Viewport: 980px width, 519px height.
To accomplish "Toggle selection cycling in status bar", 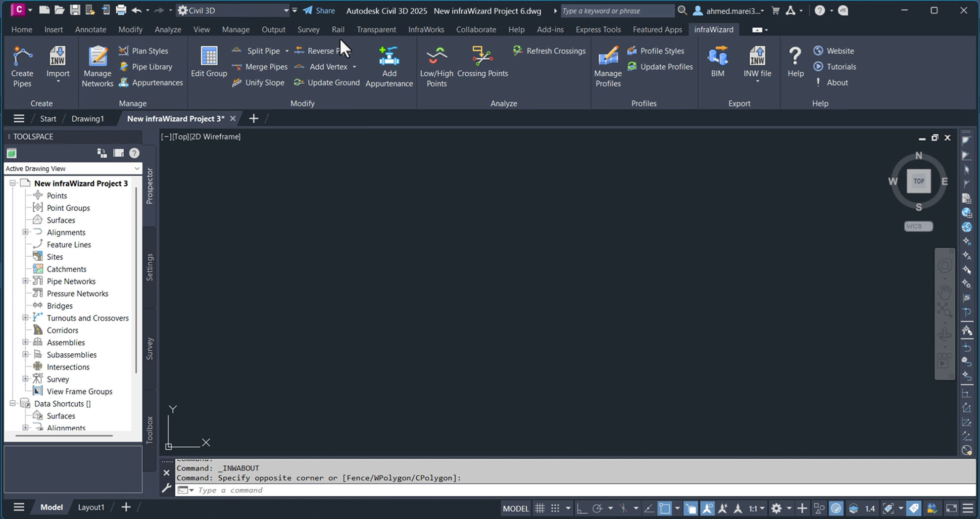I will [x=691, y=508].
